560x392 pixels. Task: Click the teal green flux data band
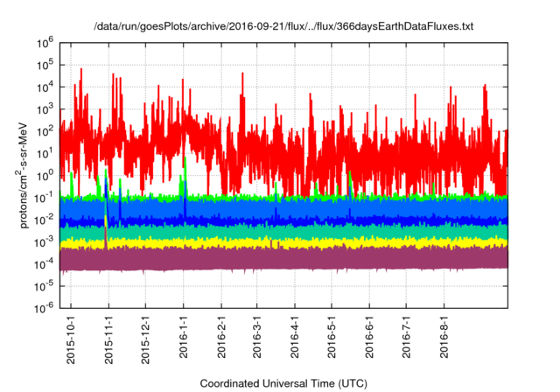point(283,232)
